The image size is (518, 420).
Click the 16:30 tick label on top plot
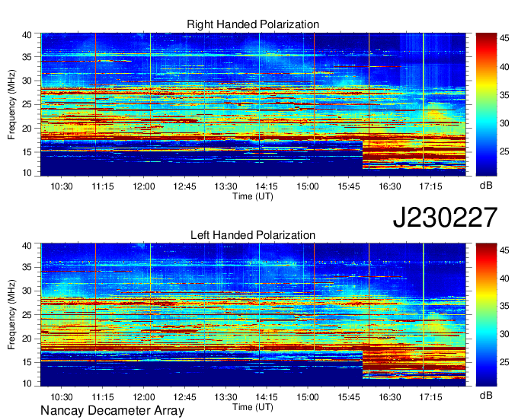pyautogui.click(x=390, y=186)
